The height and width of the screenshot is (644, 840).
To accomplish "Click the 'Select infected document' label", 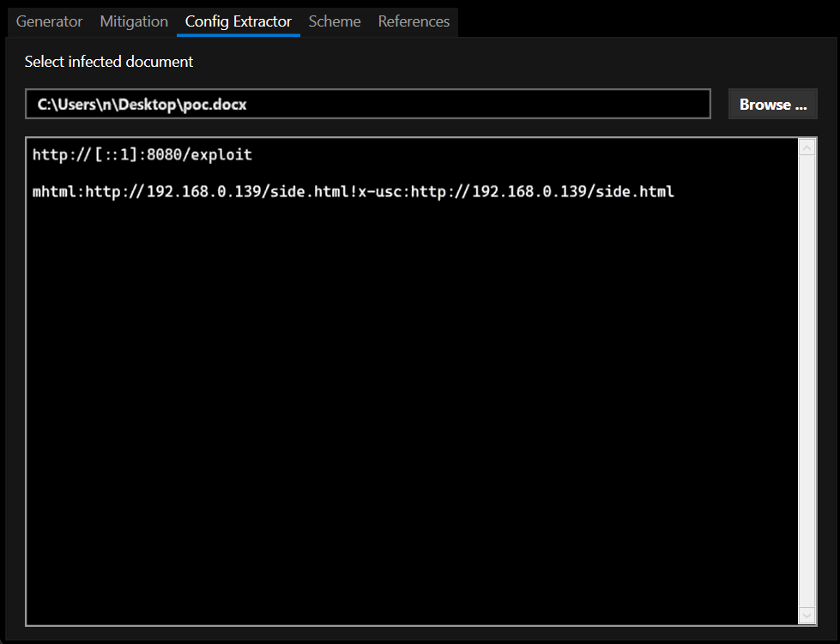I will (x=109, y=62).
